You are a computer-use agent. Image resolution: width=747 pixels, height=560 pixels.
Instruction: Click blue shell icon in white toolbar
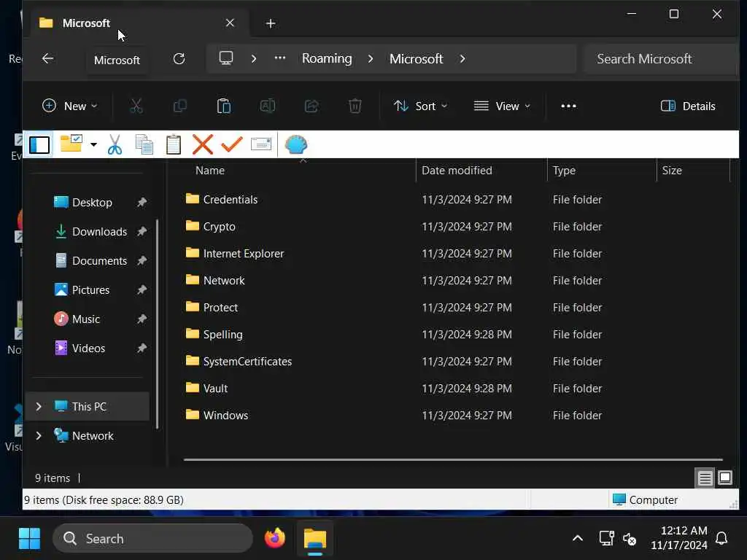(x=296, y=145)
